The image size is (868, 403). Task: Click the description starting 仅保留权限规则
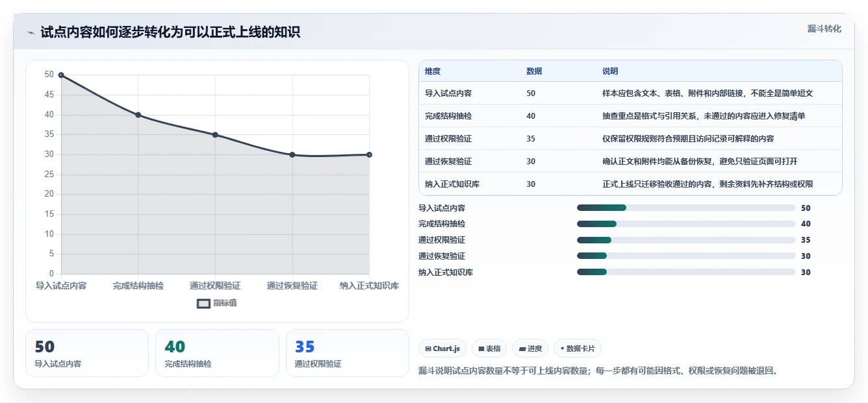tap(688, 139)
